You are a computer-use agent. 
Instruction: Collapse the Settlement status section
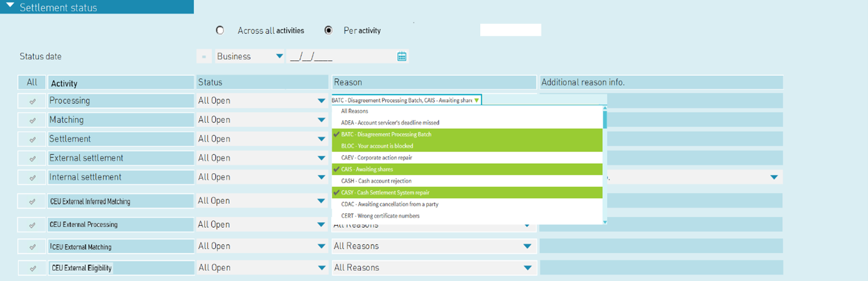click(9, 6)
